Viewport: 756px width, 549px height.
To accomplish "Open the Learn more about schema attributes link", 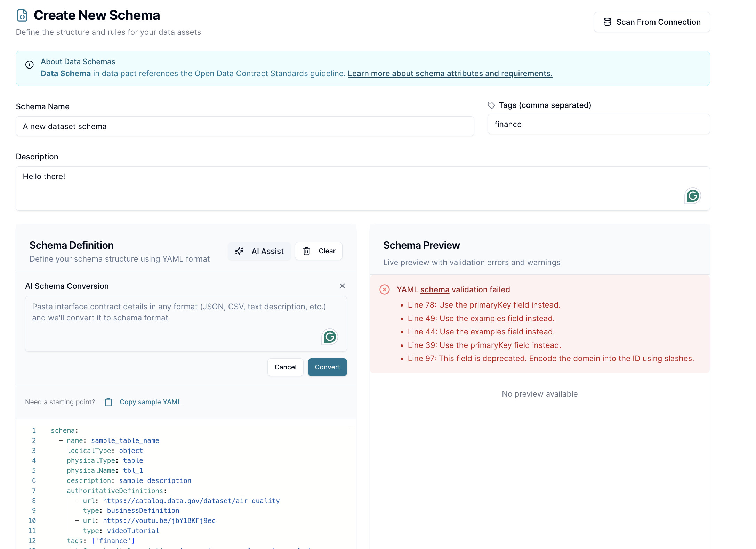I will [450, 74].
